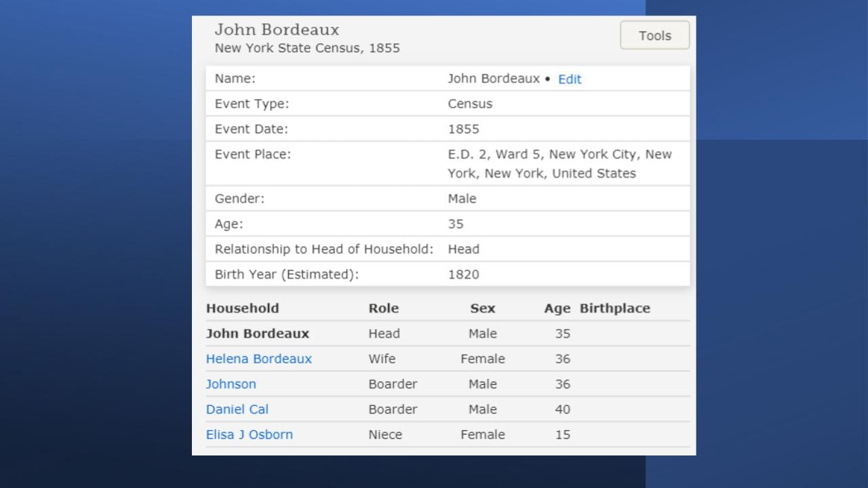Select the Event Type value Census

[470, 104]
